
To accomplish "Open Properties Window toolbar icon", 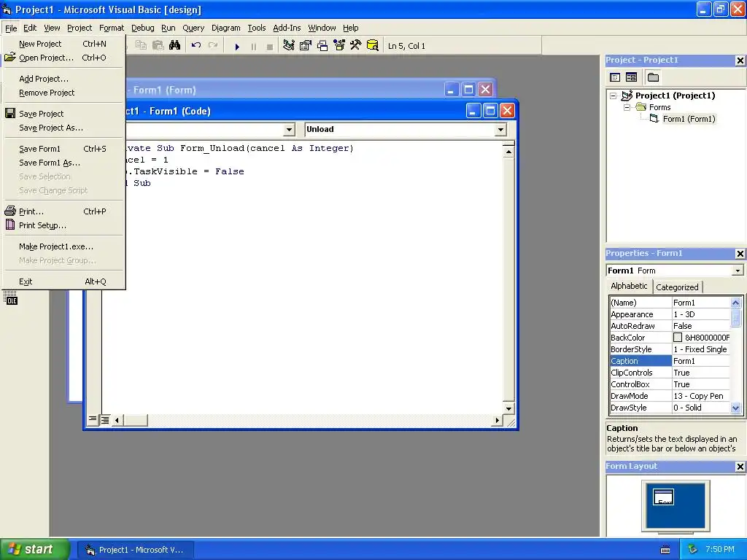I will (306, 45).
